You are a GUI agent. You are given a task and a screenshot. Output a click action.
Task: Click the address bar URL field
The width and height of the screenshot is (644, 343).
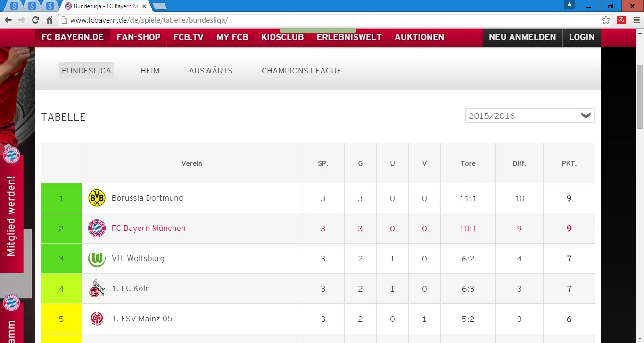(x=330, y=20)
